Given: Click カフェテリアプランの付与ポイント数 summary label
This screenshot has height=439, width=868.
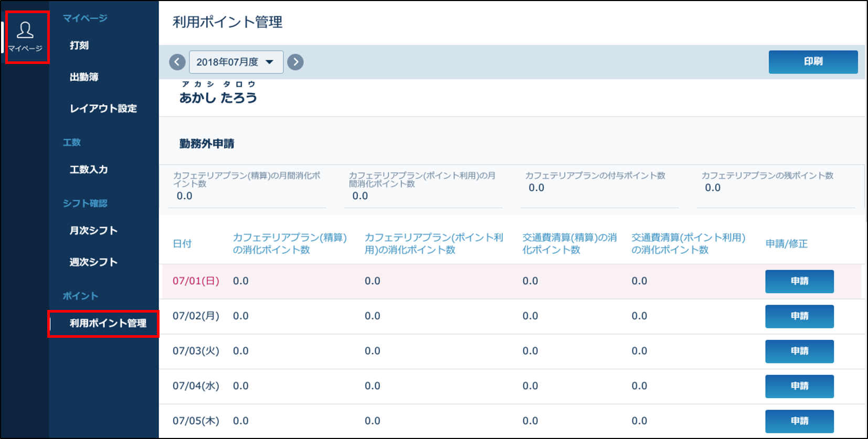Looking at the screenshot, I should click(x=595, y=176).
